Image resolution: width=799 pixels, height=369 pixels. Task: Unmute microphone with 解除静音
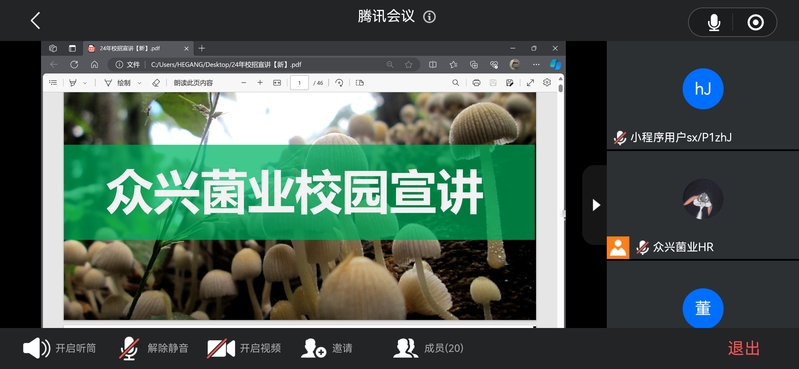tap(154, 349)
